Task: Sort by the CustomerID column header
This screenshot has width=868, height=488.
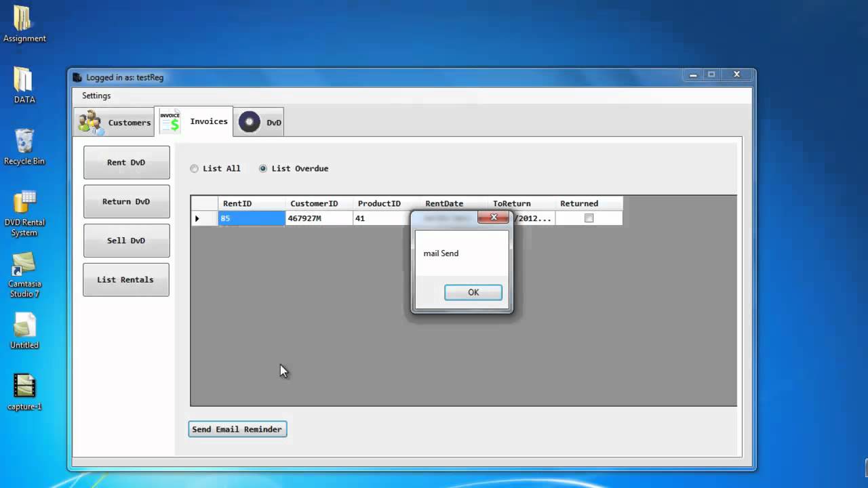Action: coord(319,203)
